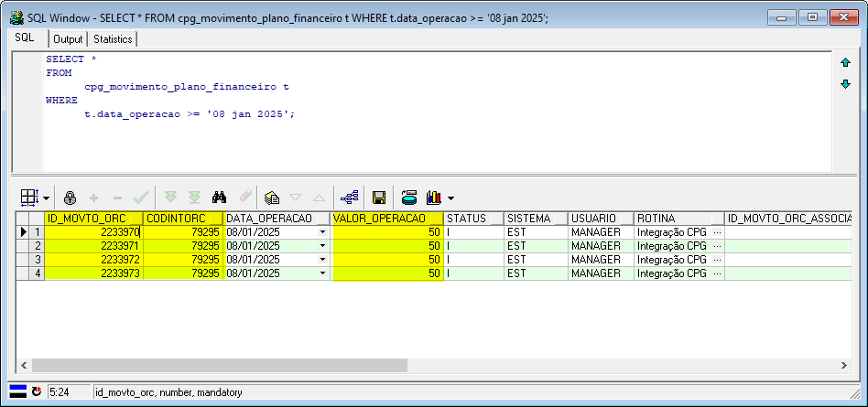Click the SQL Window title bar icon
Image resolution: width=868 pixels, height=407 pixels.
pos(16,17)
